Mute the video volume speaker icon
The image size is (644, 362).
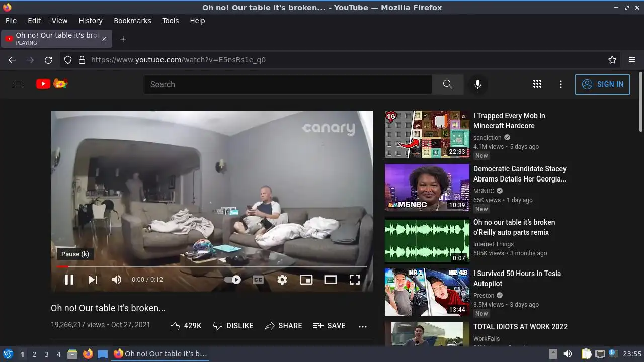point(117,280)
